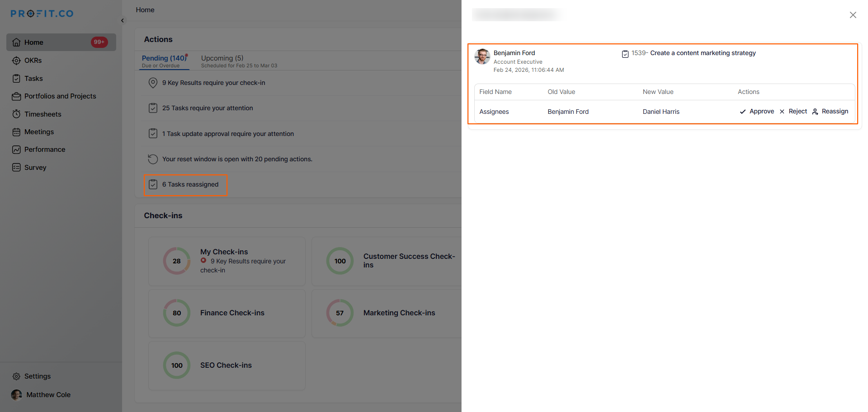Open the Settings gear icon
The height and width of the screenshot is (412, 868).
coord(17,376)
